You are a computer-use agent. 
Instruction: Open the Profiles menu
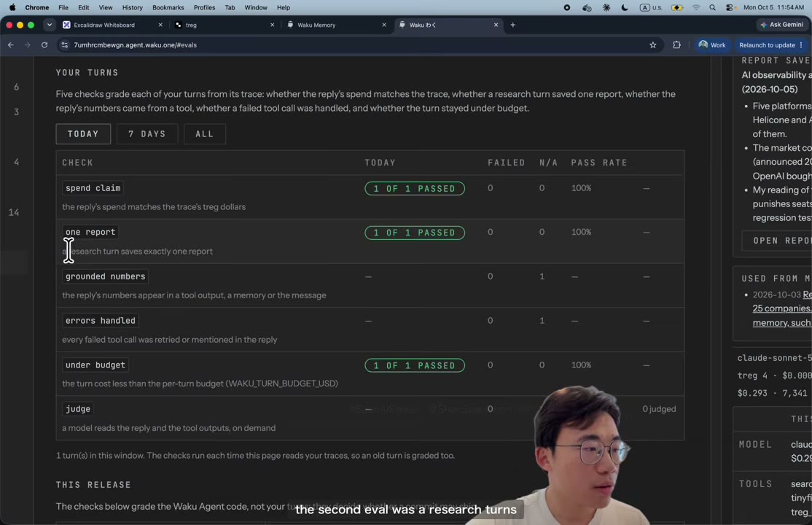(x=204, y=8)
